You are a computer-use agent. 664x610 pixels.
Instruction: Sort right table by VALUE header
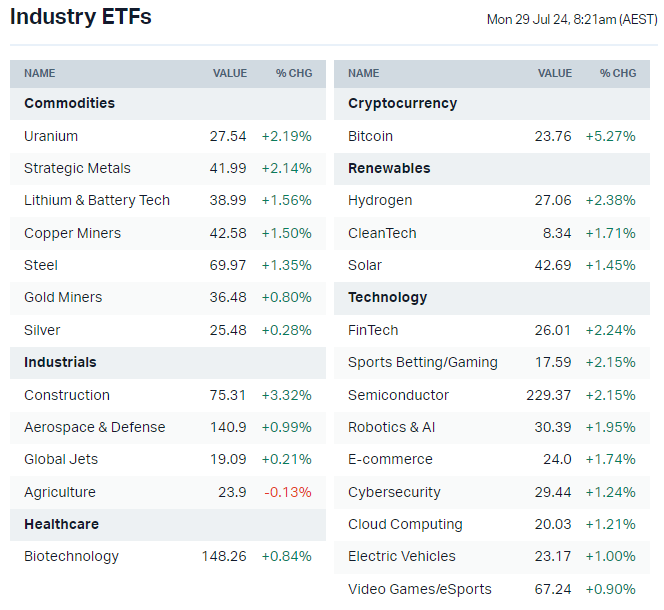(x=555, y=73)
